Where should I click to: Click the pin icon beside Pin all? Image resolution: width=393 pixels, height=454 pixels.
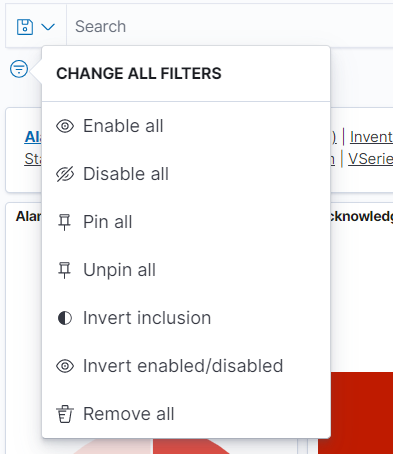point(65,222)
